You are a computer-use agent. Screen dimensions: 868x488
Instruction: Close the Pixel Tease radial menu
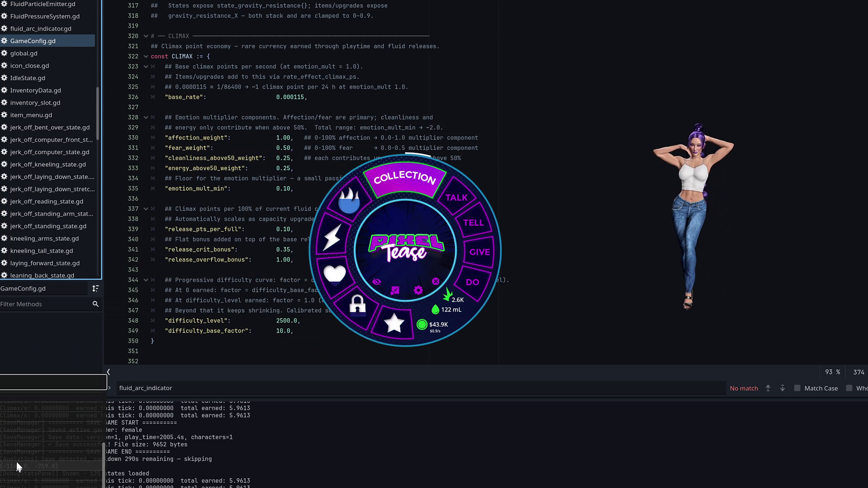pyautogui.click(x=435, y=282)
